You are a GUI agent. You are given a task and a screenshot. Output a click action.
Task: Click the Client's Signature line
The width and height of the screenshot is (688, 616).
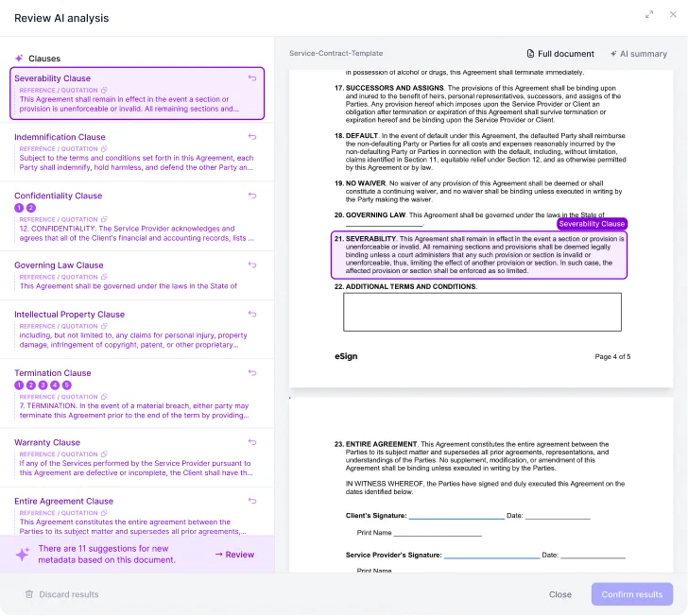(x=456, y=517)
